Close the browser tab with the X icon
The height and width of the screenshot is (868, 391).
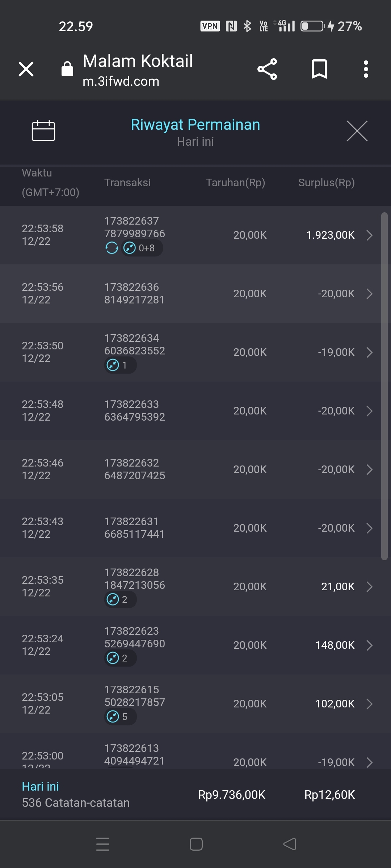pos(26,69)
